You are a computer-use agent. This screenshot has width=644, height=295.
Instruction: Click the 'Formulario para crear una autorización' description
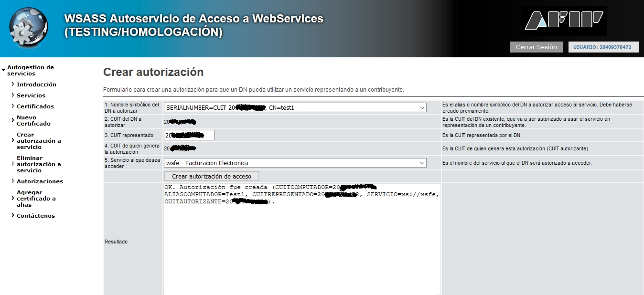click(x=254, y=90)
